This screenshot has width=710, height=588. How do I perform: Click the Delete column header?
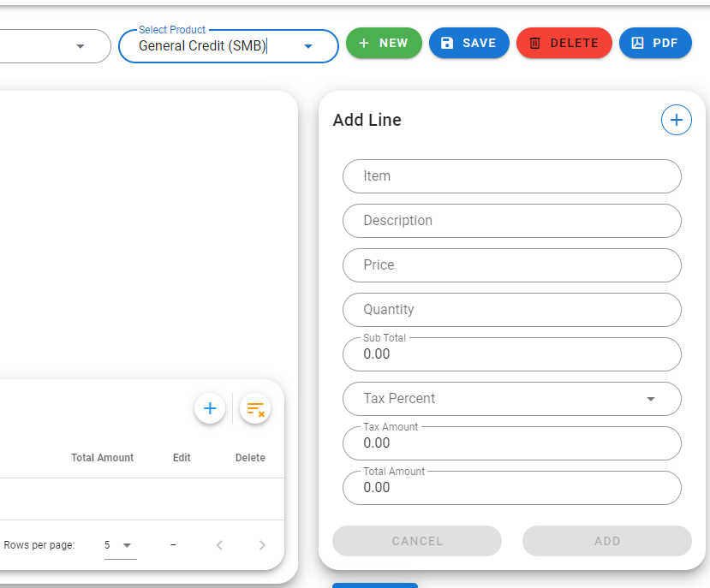[250, 458]
